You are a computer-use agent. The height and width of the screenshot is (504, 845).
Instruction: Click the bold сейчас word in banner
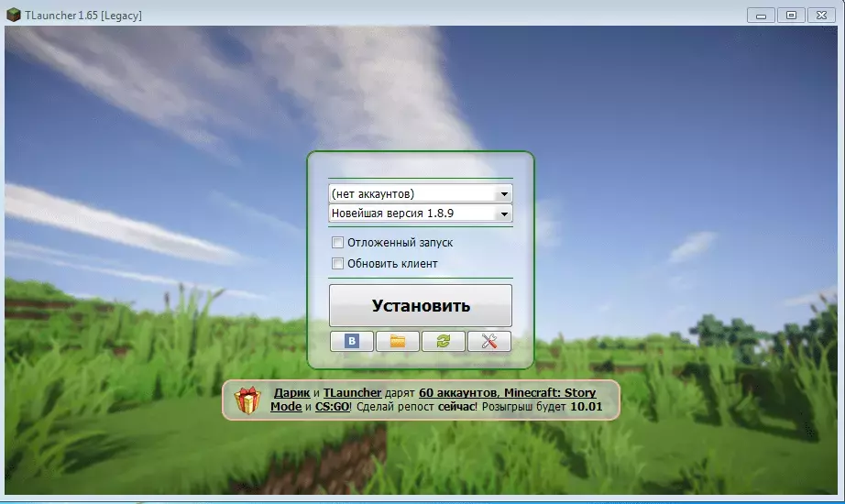pos(456,407)
